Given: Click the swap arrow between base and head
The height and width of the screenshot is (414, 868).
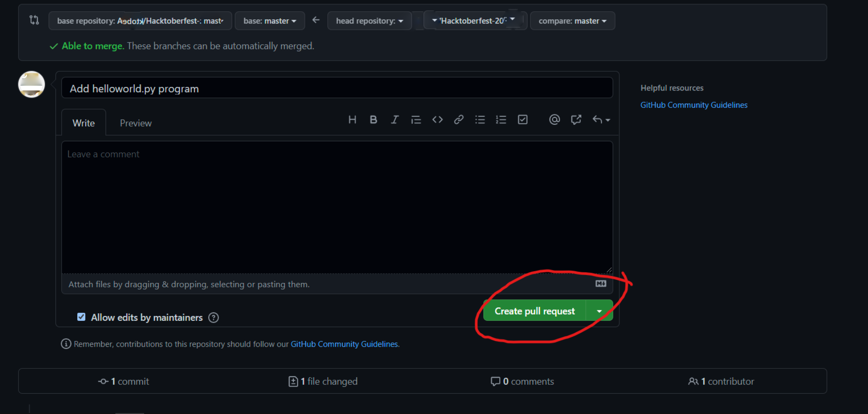Looking at the screenshot, I should tap(316, 20).
